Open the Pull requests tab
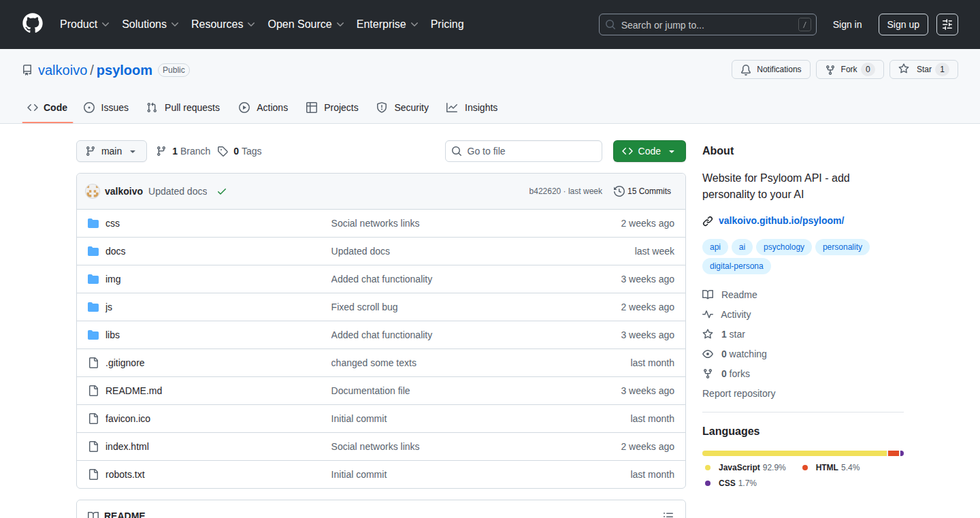980x518 pixels. click(x=184, y=108)
